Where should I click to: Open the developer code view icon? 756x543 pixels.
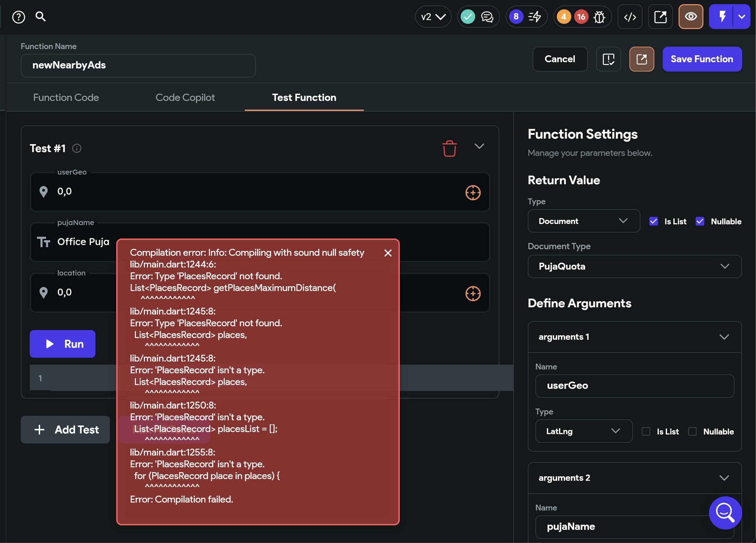[x=630, y=17]
